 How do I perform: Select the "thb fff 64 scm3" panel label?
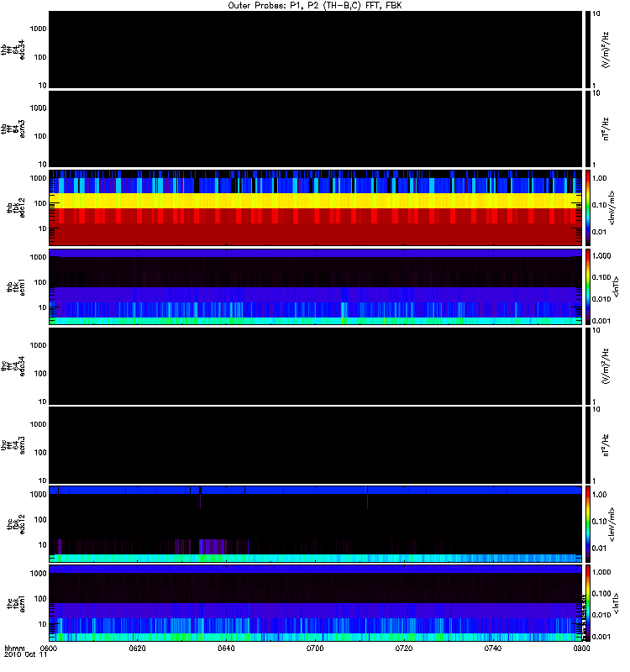13,129
